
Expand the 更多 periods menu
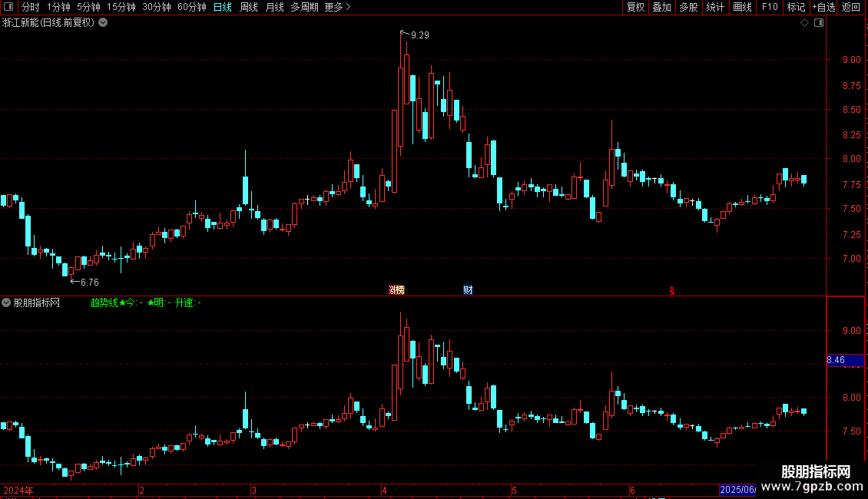(337, 7)
